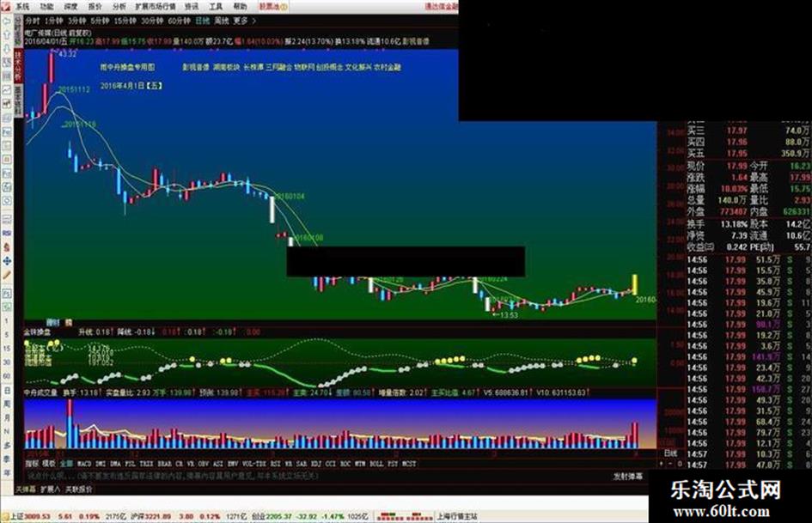The width and height of the screenshot is (812, 523).
Task: Open the 技术分析 vertical tab
Action: [x=18, y=65]
